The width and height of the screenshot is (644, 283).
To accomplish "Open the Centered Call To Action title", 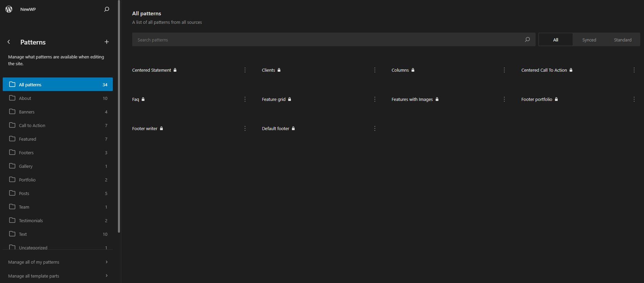I will coord(544,70).
